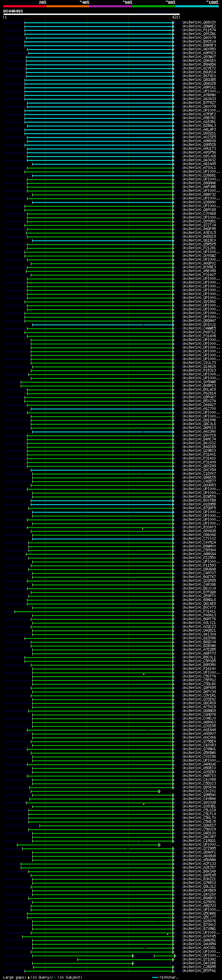Select hit label UniRef100_B3SAY3

[x=199, y=527]
